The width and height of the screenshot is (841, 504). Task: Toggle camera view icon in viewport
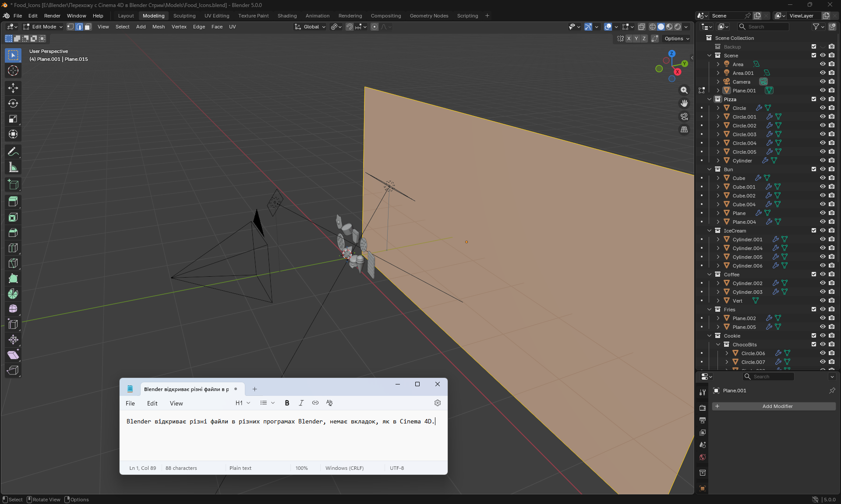684,116
